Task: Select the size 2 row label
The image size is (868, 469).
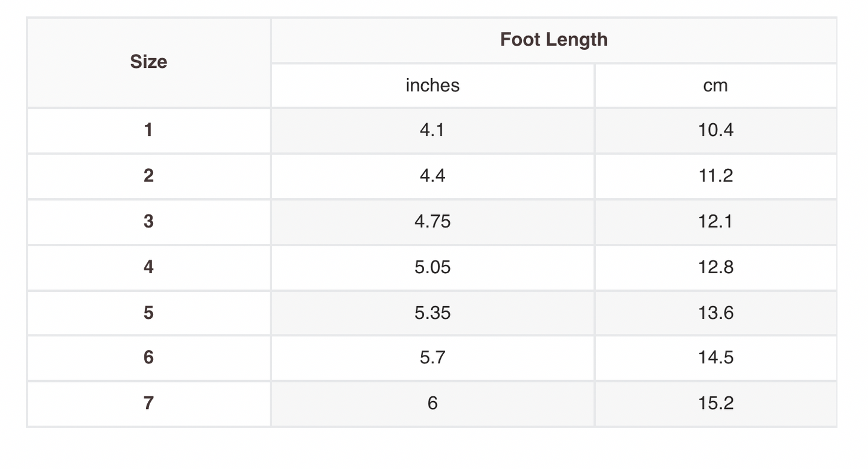Action: click(148, 175)
